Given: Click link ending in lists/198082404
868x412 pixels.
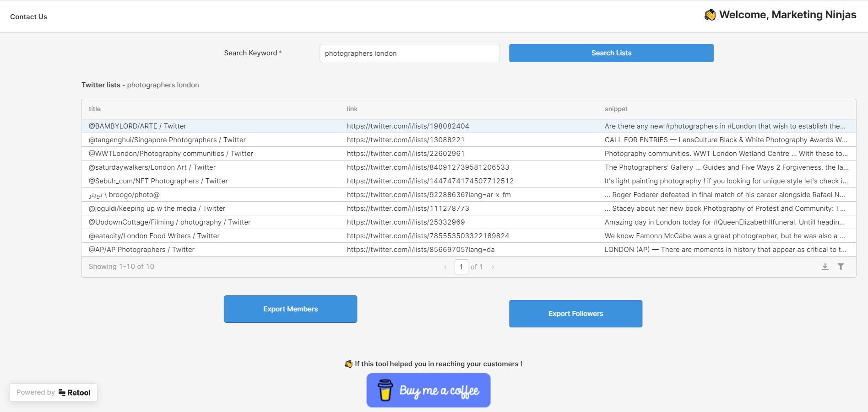Looking at the screenshot, I should pos(408,126).
